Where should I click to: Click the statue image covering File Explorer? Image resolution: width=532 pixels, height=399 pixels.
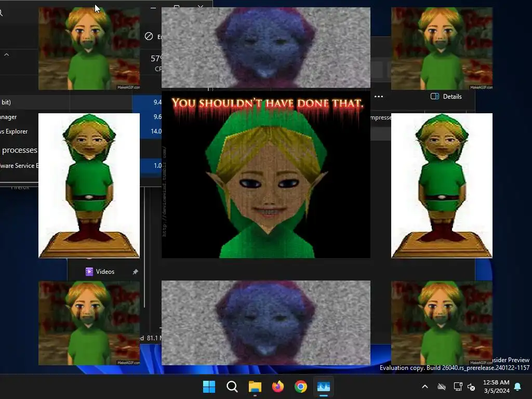tap(442, 185)
